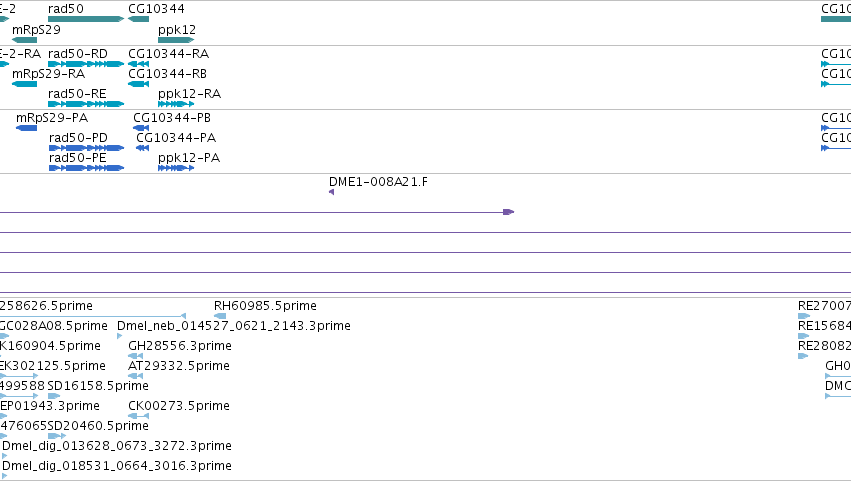Viewport: 851px width, 481px height.
Task: Click the purple arrowhead ending the long line
Action: 509,212
